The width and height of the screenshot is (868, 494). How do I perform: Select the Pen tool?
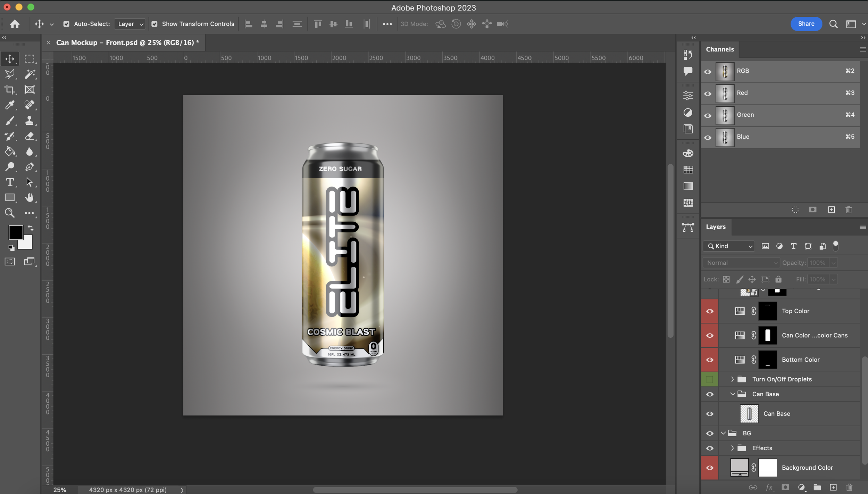pos(30,167)
